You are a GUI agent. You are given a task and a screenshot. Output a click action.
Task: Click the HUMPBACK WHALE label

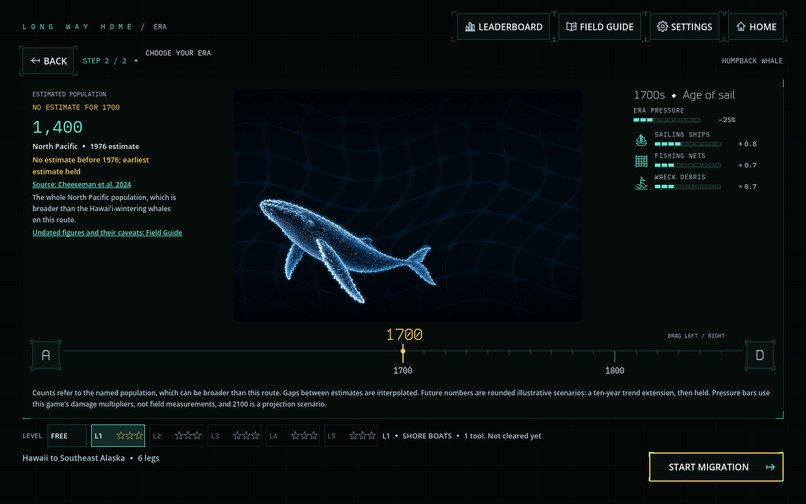click(752, 61)
